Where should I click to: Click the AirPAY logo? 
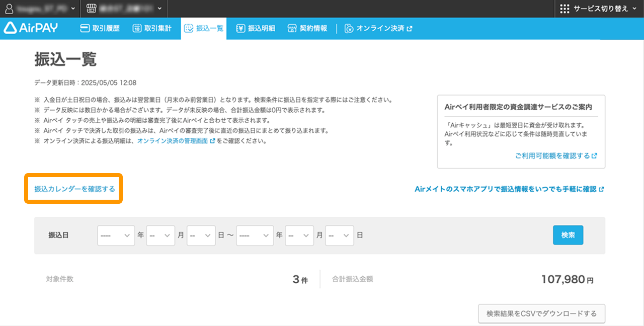31,28
